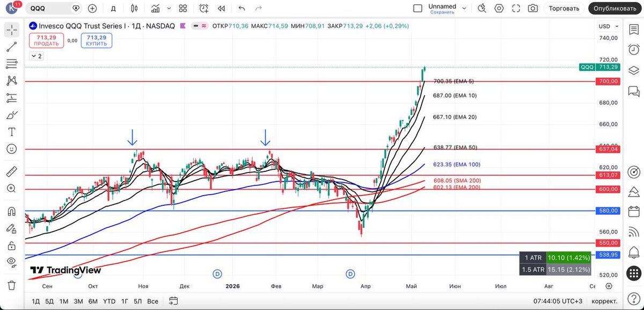
Task: Select the Все date range
Action: (x=152, y=301)
